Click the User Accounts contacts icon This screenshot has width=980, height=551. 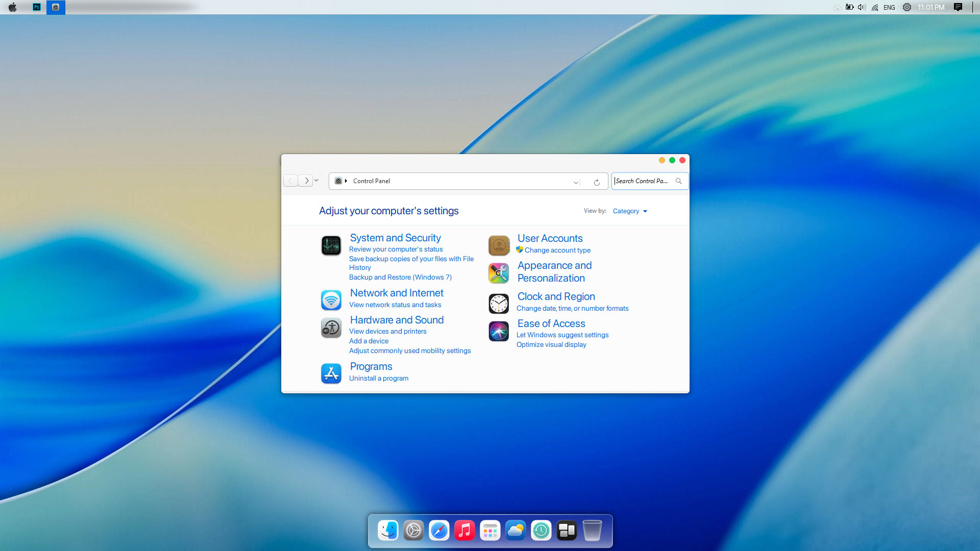[499, 245]
